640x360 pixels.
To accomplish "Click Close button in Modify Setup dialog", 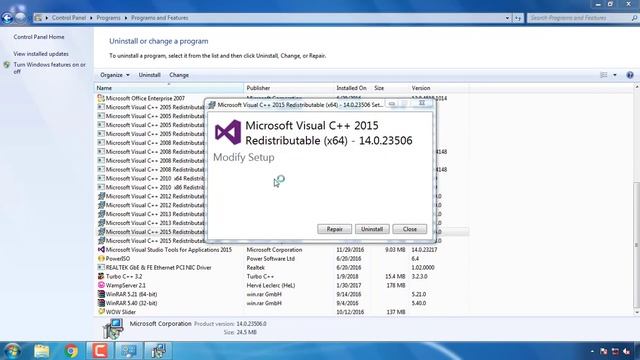I will click(x=409, y=229).
